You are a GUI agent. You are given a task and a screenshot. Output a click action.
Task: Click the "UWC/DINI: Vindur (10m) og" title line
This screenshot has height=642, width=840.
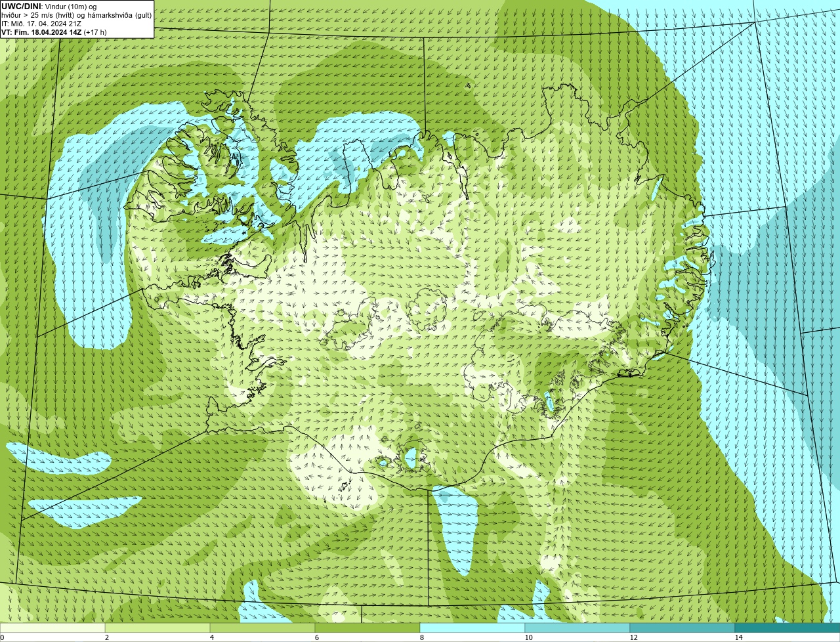point(49,6)
